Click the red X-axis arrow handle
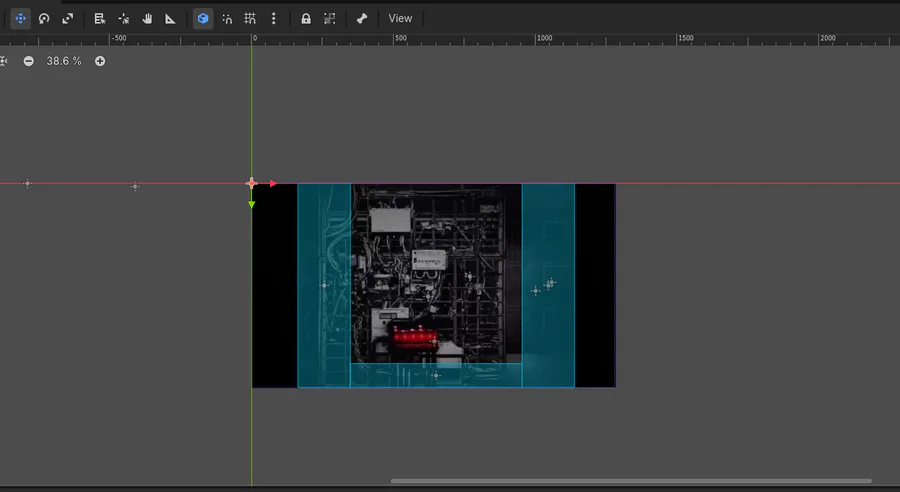 click(x=273, y=184)
